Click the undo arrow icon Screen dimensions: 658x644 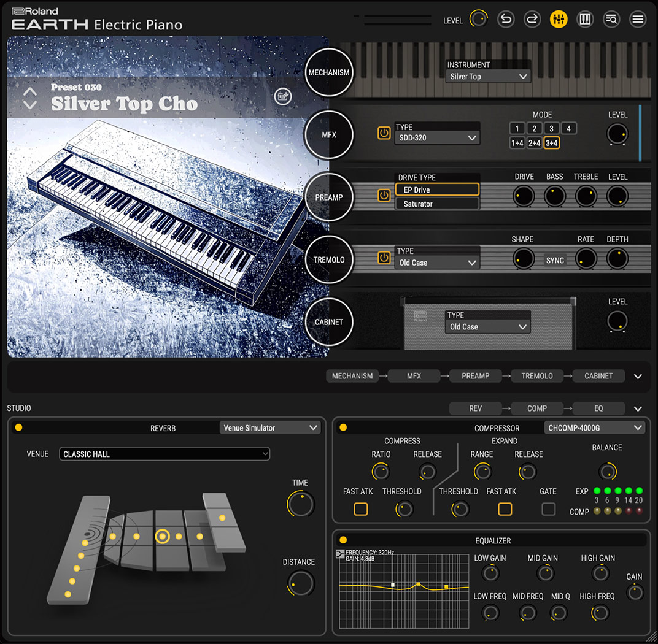click(506, 20)
